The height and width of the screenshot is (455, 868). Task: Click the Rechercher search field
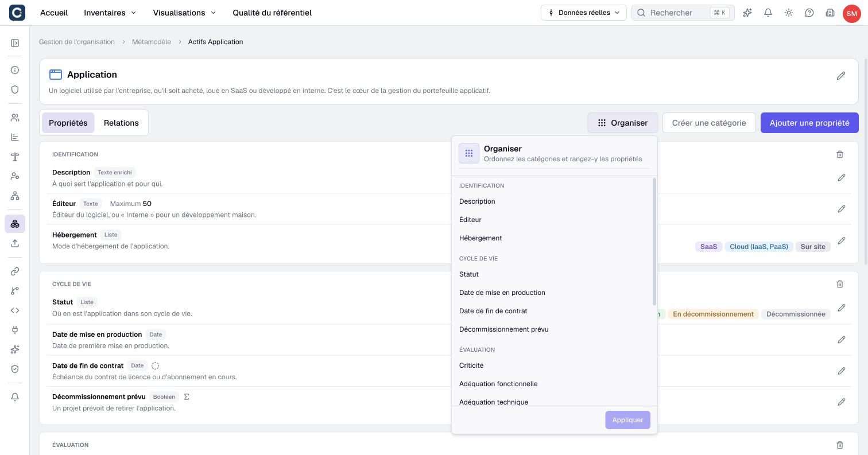pyautogui.click(x=683, y=13)
